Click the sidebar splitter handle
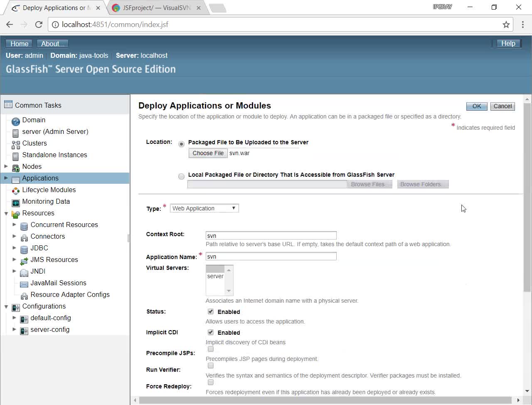Viewport: 532px width, 405px height. (x=128, y=238)
